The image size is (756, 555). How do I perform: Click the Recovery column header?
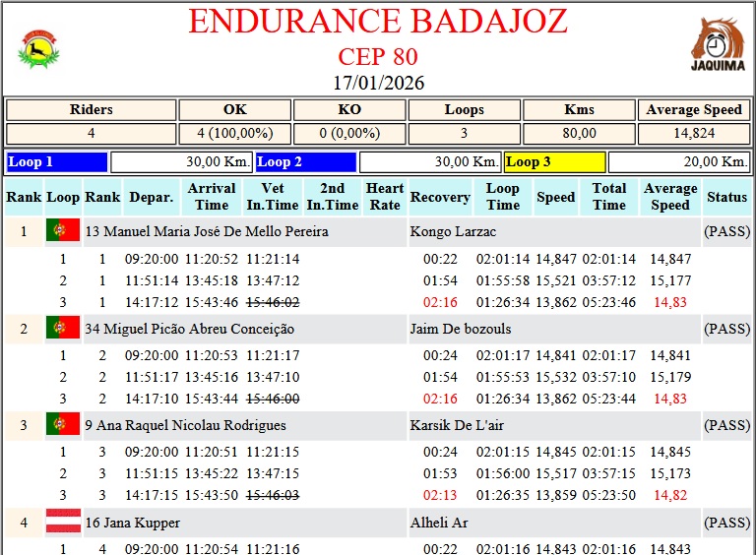click(439, 197)
